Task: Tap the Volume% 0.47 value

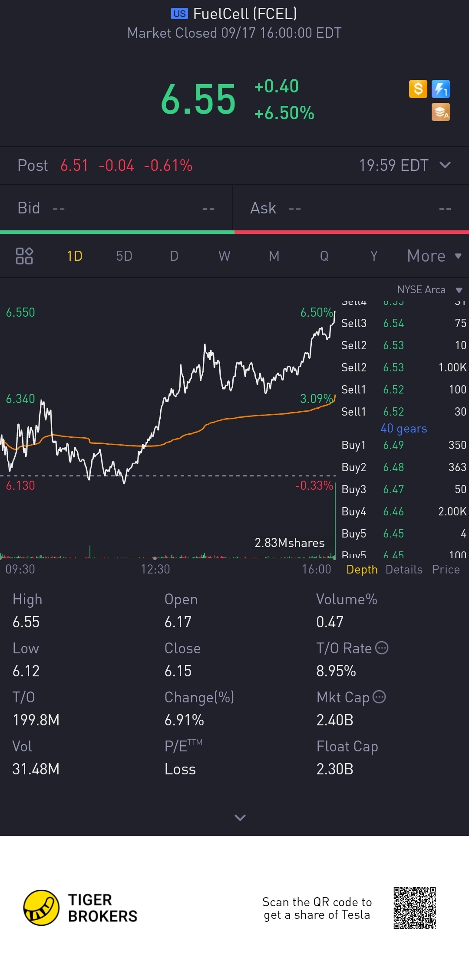Action: coord(330,622)
